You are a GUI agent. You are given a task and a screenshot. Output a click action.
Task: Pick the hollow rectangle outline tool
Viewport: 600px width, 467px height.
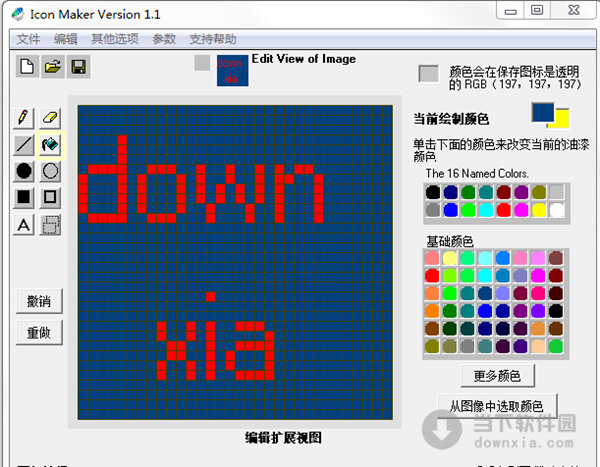[x=50, y=198]
